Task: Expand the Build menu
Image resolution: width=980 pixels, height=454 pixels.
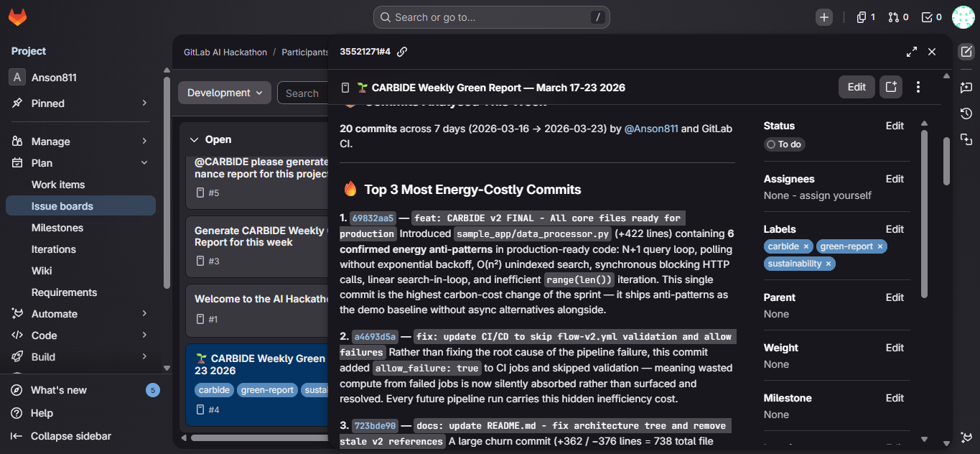Action: (x=80, y=357)
